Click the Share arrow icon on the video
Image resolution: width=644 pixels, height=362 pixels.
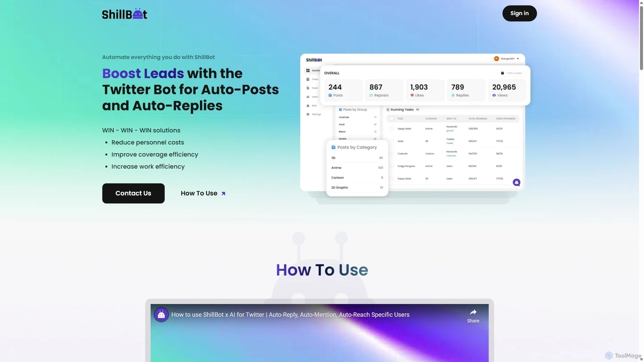pos(473,312)
